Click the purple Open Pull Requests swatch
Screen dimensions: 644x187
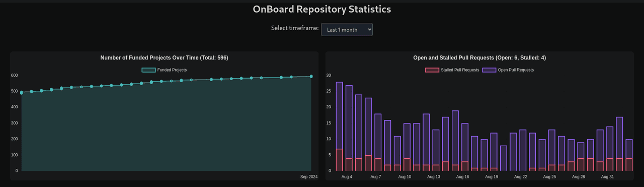(x=490, y=70)
